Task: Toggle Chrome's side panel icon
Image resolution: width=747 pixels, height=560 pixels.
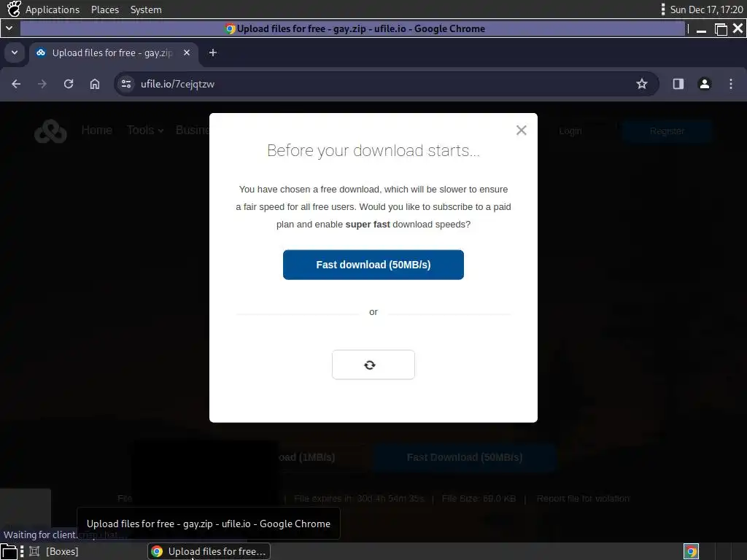Action: point(678,84)
